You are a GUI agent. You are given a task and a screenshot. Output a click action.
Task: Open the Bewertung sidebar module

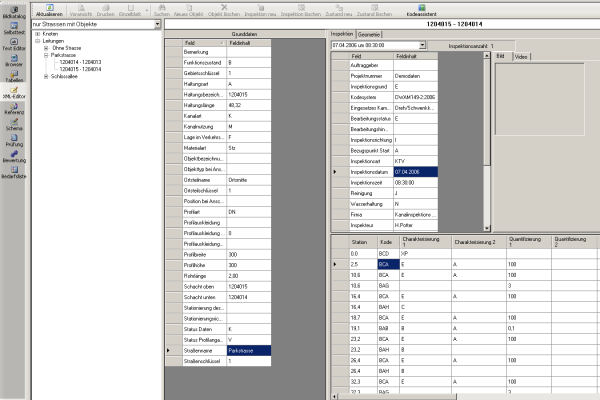coord(14,155)
